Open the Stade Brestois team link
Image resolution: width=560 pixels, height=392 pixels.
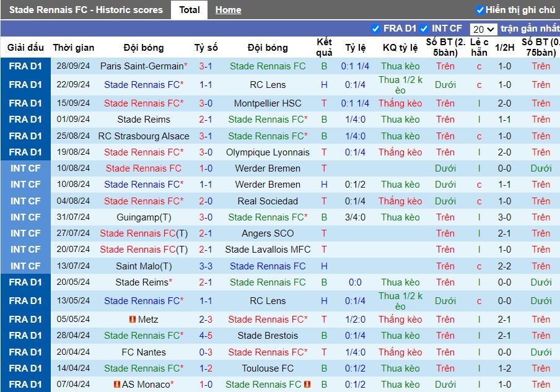click(x=268, y=336)
